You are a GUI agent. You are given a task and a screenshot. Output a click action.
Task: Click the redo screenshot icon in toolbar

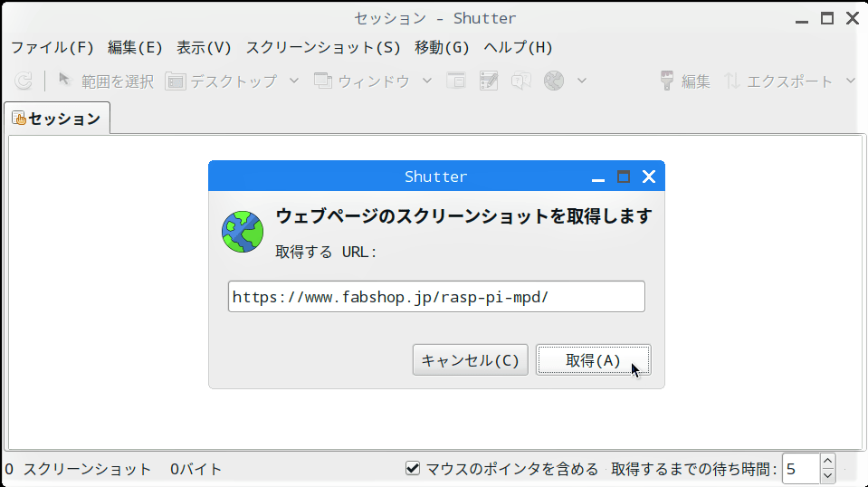24,81
